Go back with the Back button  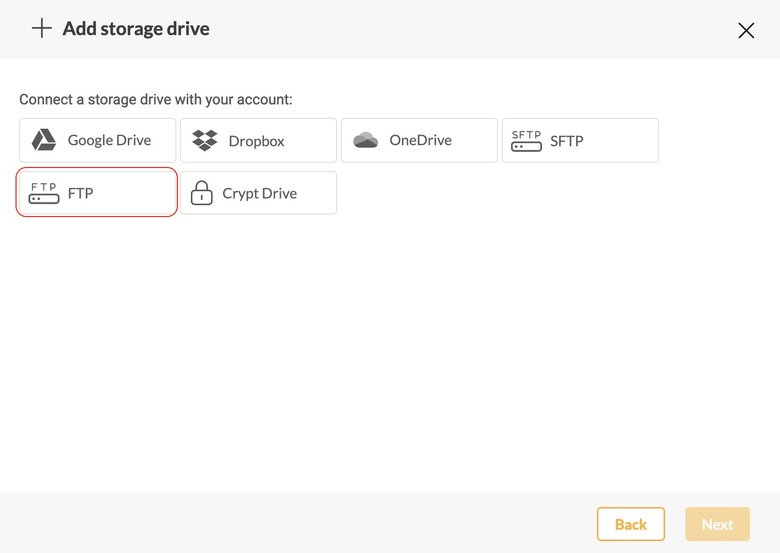pos(630,524)
